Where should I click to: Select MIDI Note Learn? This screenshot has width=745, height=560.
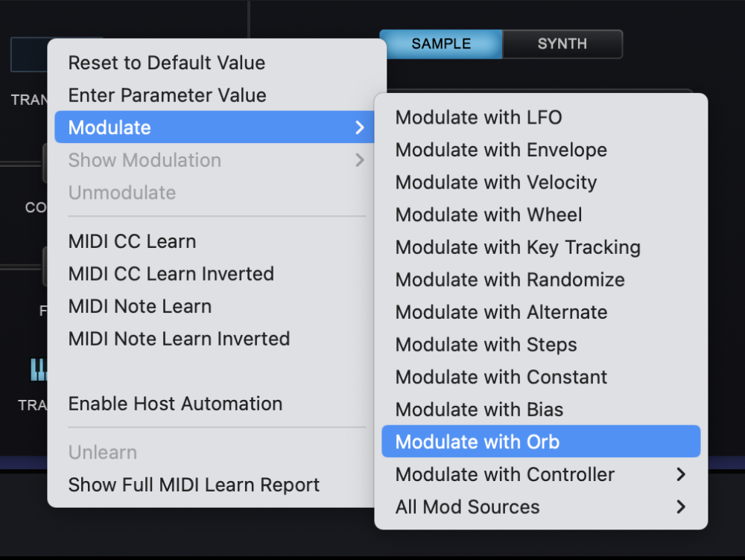(139, 306)
